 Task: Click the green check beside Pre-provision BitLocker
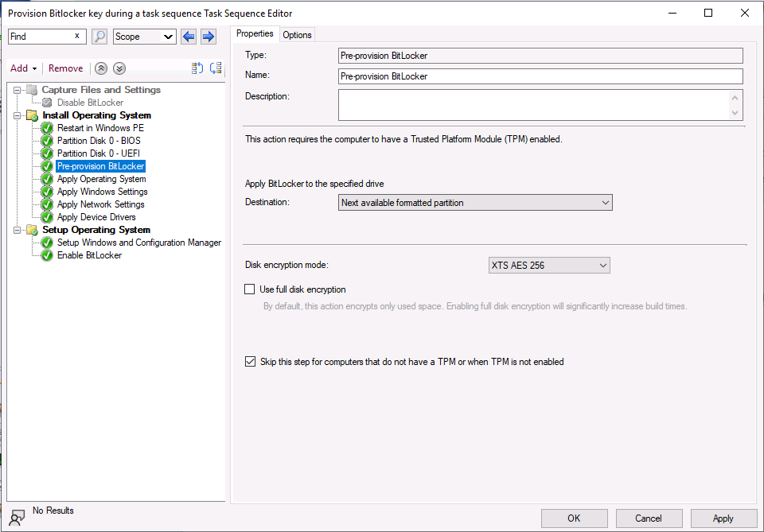[x=47, y=166]
